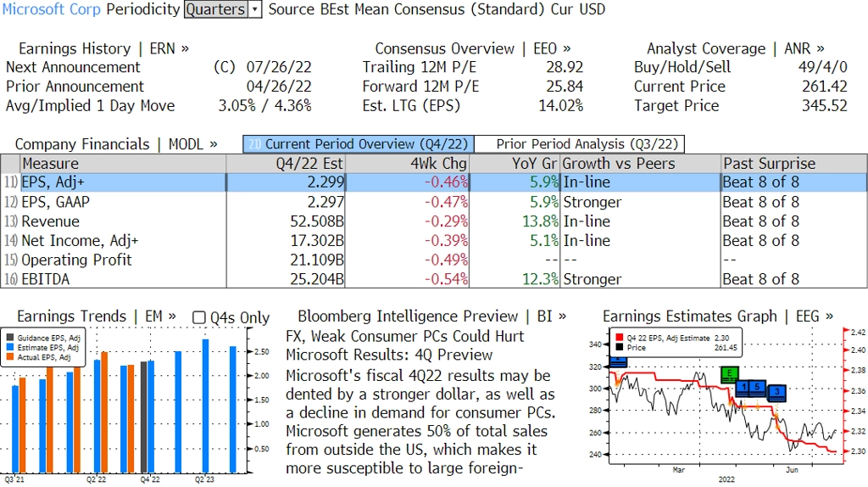Image resolution: width=868 pixels, height=487 pixels.
Task: Click Beat 8 of 8 in the Revenue row
Action: pos(761,221)
